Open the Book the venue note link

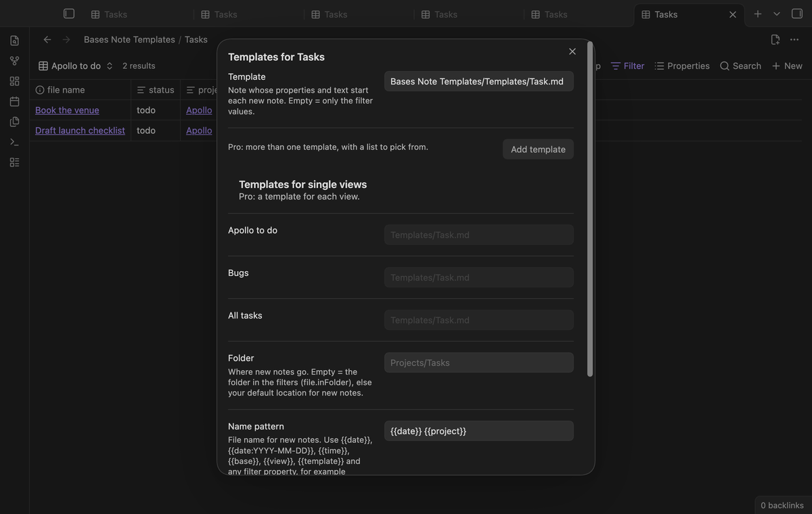pos(67,110)
